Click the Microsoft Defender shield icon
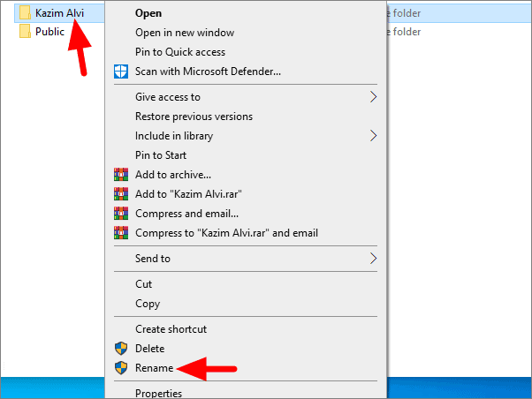 pyautogui.click(x=121, y=72)
